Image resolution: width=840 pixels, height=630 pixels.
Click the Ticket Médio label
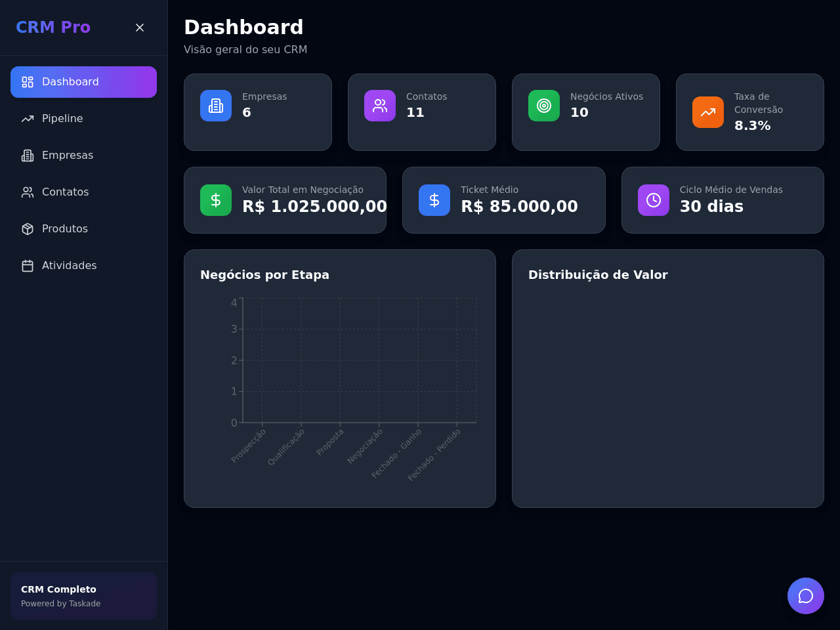[x=490, y=190]
